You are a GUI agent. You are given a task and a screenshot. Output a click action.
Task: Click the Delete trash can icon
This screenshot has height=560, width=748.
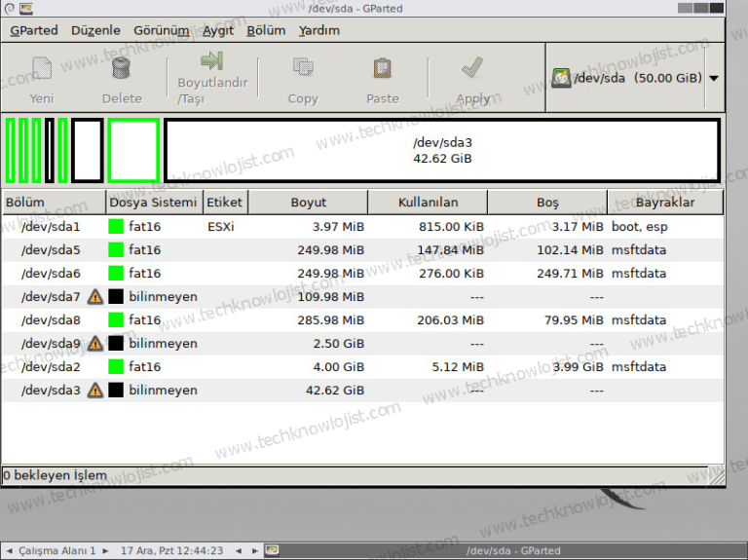coord(121,68)
